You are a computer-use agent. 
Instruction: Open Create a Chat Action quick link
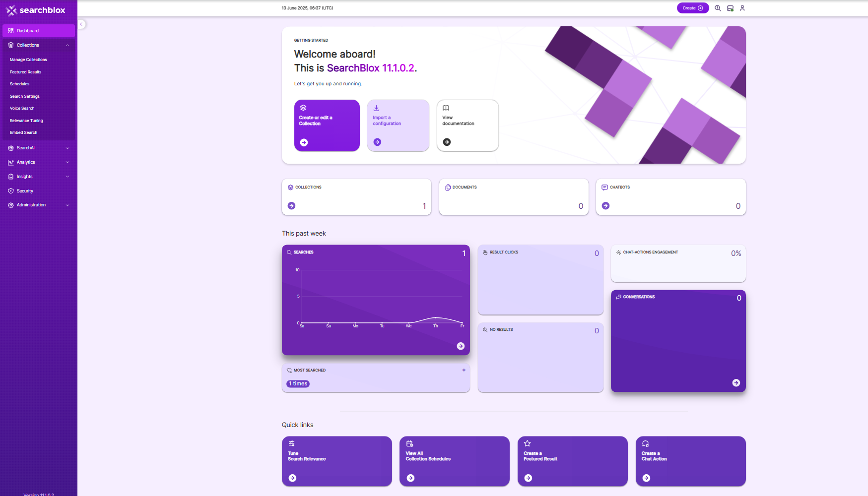690,461
